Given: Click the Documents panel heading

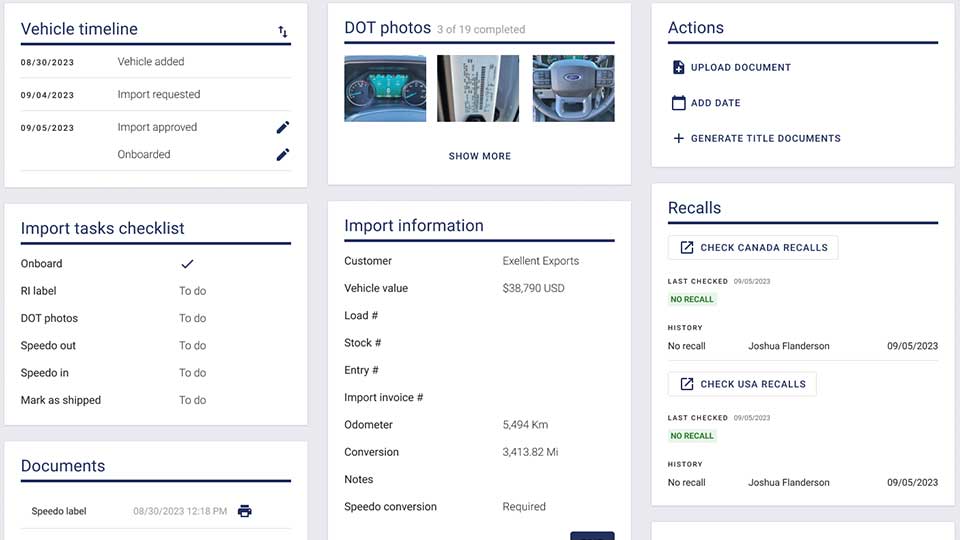Looking at the screenshot, I should tap(63, 466).
